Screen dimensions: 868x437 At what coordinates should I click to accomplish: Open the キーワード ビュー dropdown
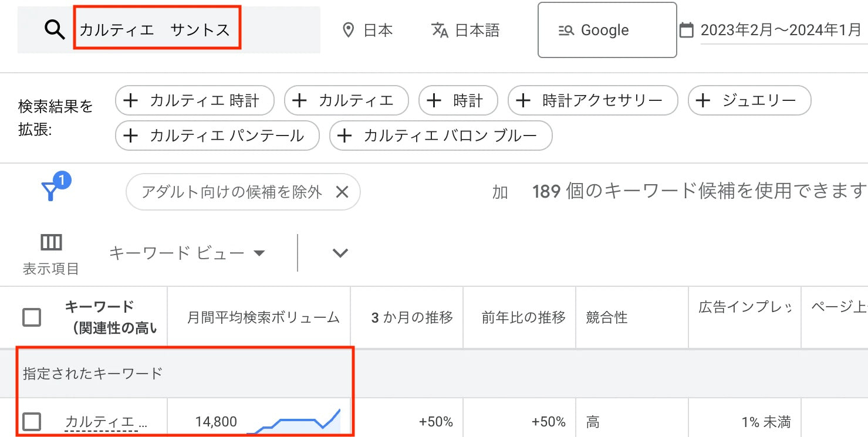[187, 253]
